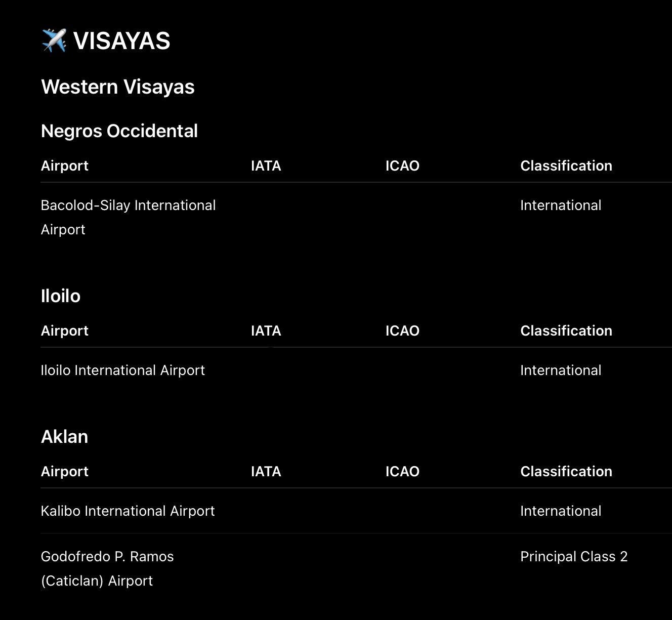
Task: Select the VISAYAS heading text
Action: point(122,40)
